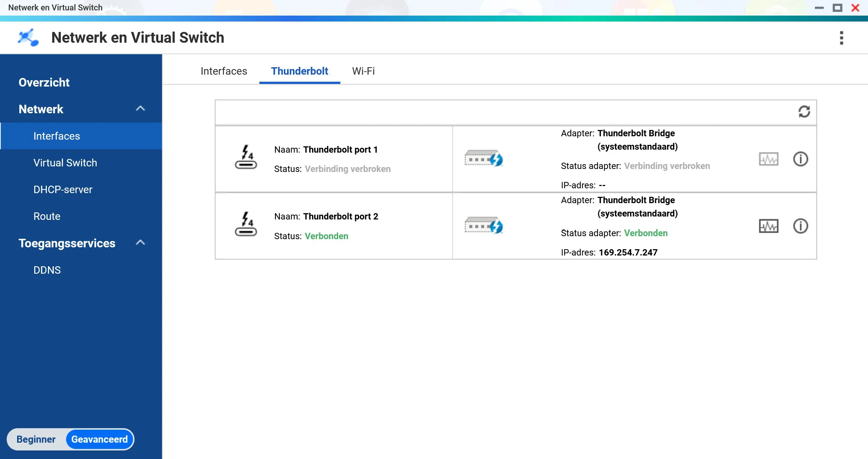Screen dimensions: 868x459
Task: Open DDNS under Toegangsservices
Action: 47,270
